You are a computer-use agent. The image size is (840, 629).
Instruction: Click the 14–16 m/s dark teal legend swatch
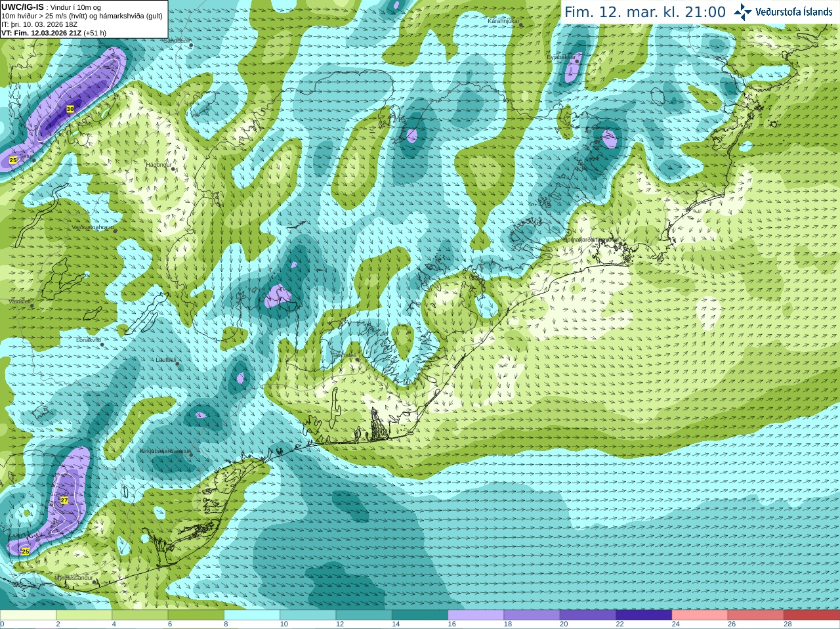420,615
